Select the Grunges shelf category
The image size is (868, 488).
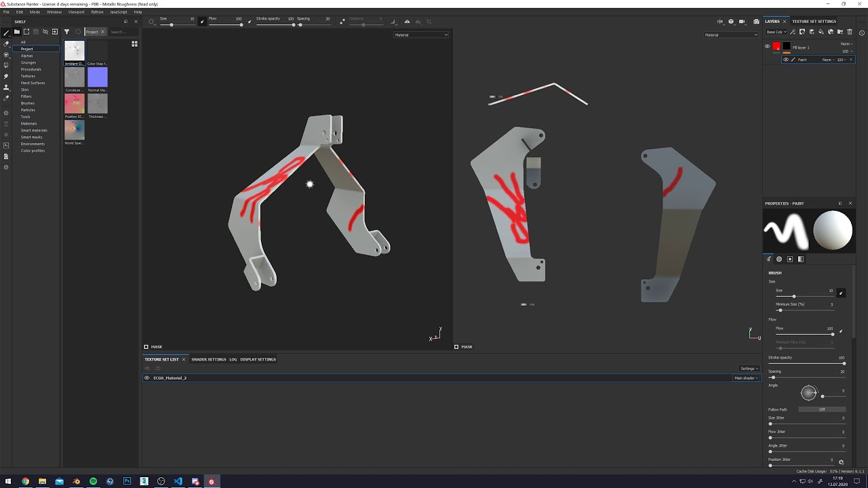click(28, 62)
